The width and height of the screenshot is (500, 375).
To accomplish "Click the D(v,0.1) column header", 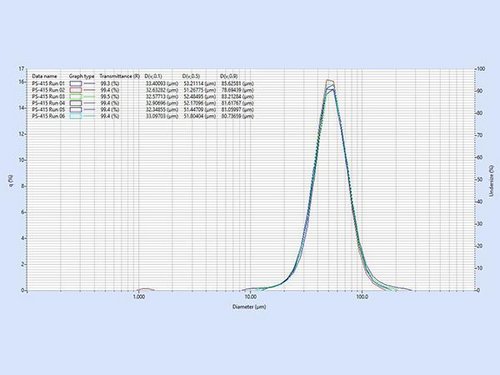I will (153, 76).
